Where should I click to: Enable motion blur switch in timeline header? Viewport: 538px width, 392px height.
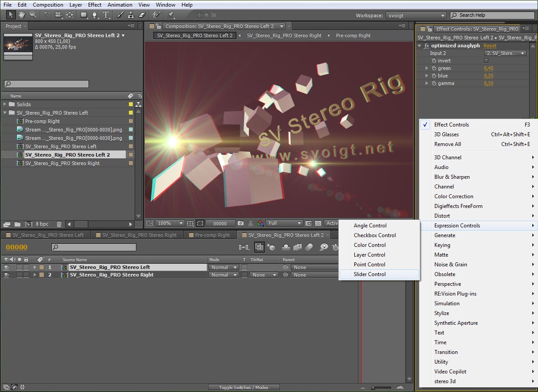(x=309, y=247)
